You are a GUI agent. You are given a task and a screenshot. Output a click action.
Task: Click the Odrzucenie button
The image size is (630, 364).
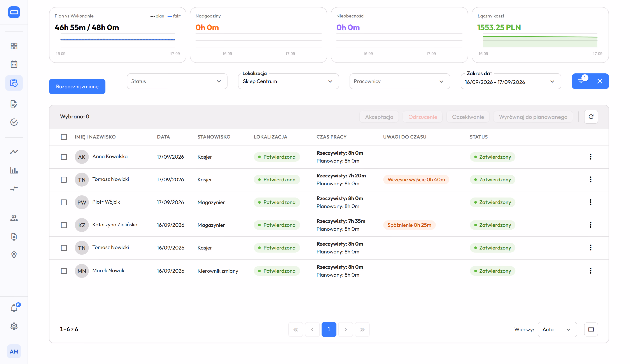422,117
